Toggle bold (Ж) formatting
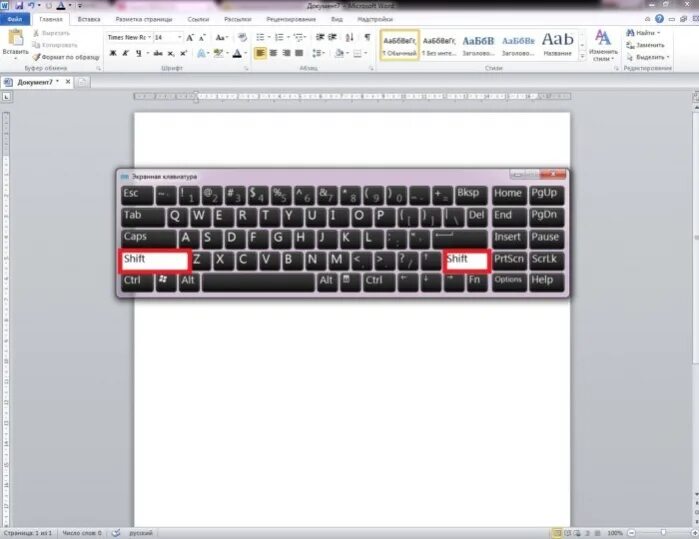699x539 pixels. click(x=113, y=53)
